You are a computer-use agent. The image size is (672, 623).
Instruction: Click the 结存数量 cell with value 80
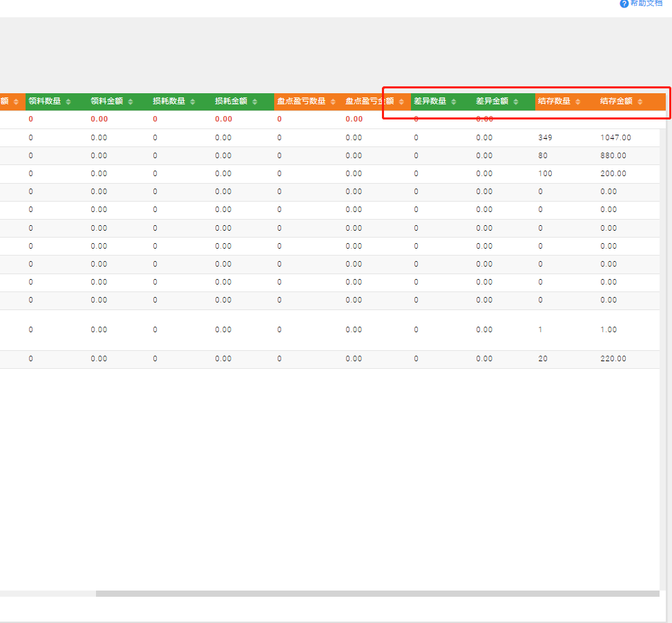click(x=543, y=155)
